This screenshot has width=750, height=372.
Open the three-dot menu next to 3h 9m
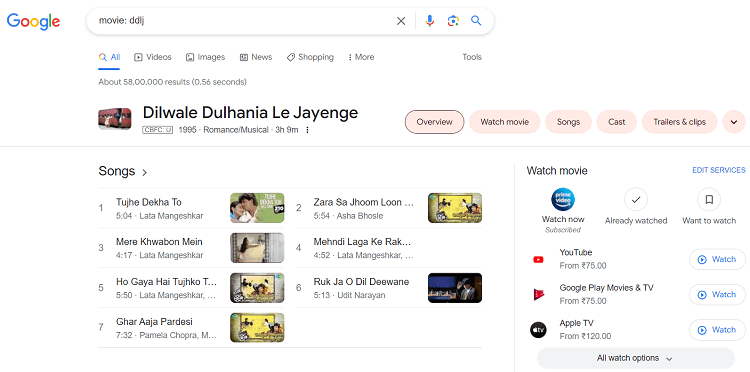(x=307, y=130)
